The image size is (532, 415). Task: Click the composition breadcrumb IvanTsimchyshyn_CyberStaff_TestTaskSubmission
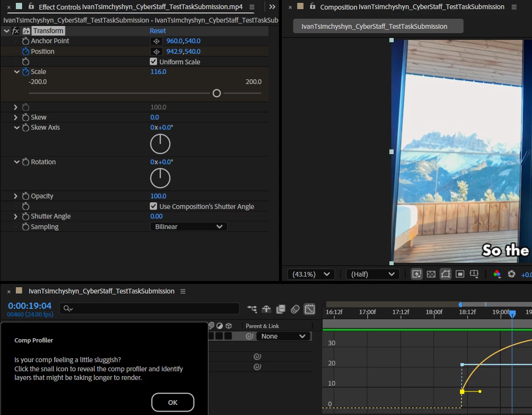click(378, 26)
